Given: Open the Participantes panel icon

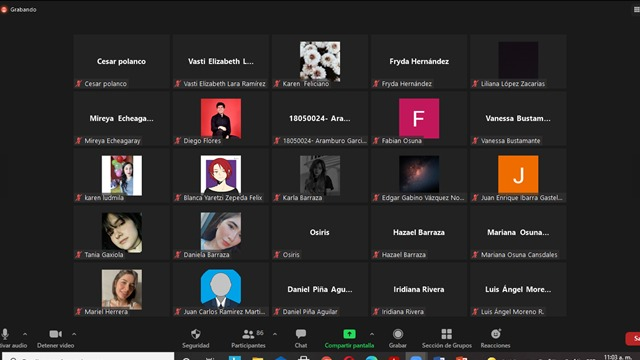Looking at the screenshot, I should tap(248, 334).
